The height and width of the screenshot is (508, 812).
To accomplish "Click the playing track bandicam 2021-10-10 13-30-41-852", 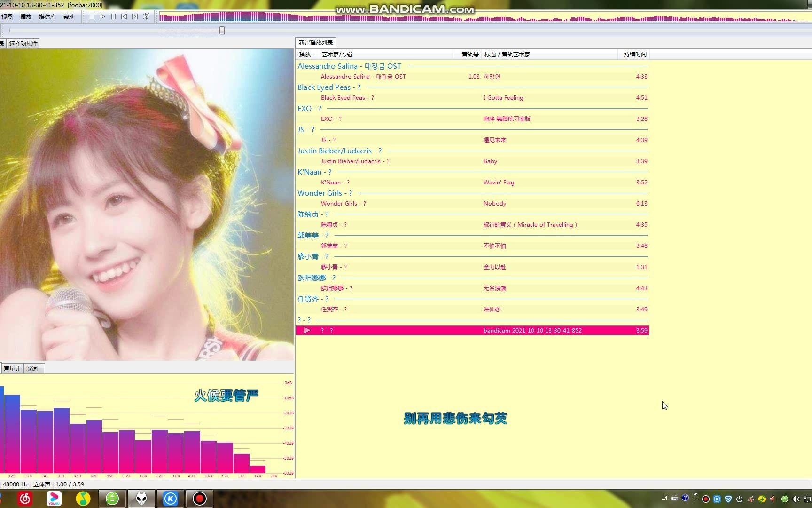I will 472,331.
